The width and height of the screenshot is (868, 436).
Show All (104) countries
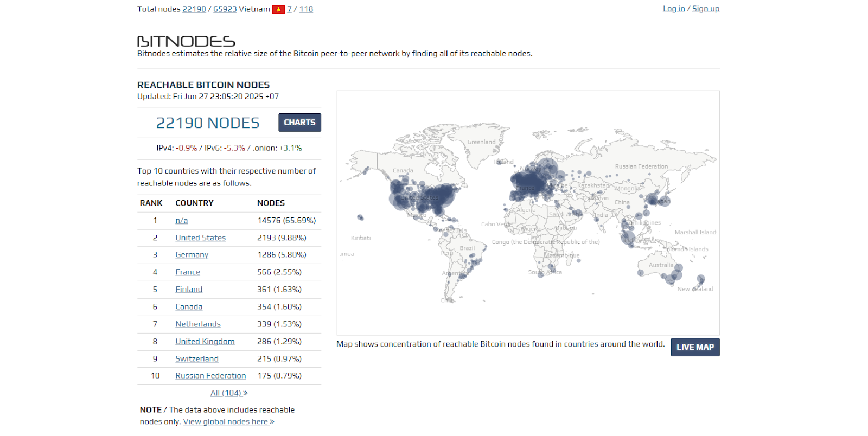[229, 393]
